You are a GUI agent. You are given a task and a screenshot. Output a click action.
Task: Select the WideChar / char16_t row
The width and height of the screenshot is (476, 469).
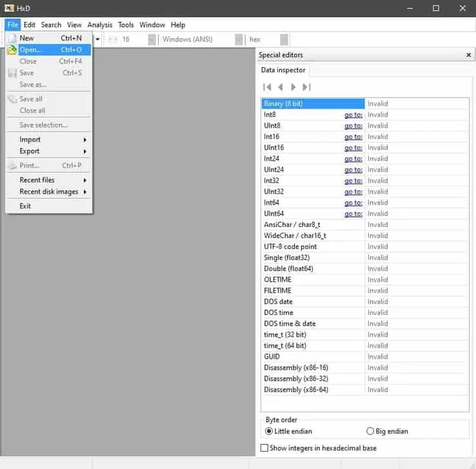point(364,235)
